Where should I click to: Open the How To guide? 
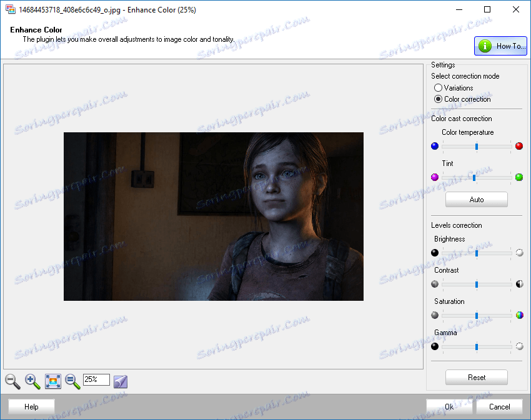(500, 46)
